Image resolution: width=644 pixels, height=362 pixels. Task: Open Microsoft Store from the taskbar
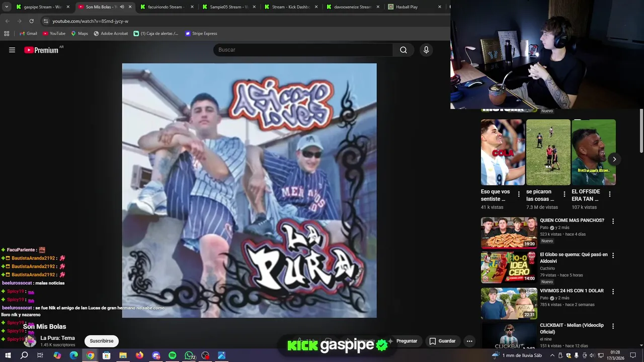(106, 355)
